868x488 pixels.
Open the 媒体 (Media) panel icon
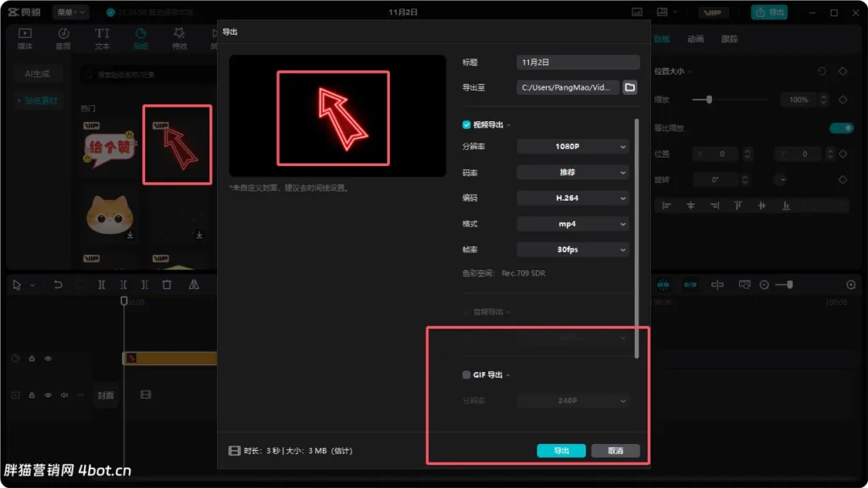24,36
